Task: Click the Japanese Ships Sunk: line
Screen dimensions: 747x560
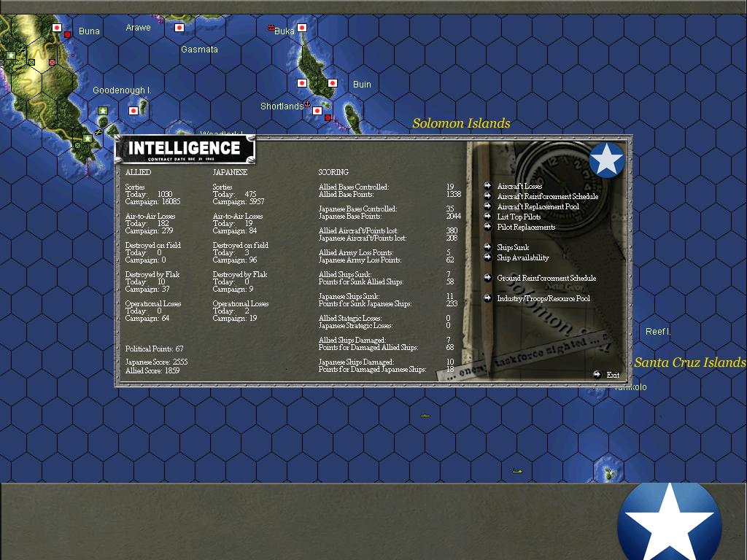Action: coord(349,296)
